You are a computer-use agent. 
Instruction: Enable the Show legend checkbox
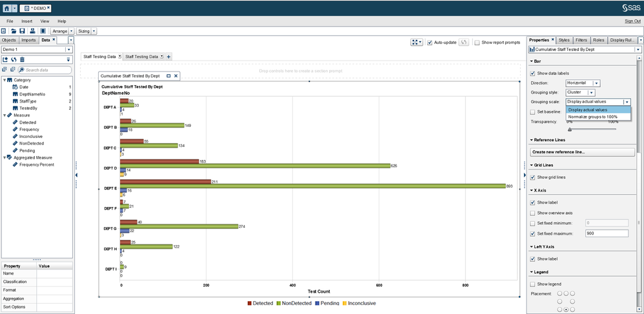click(x=533, y=284)
